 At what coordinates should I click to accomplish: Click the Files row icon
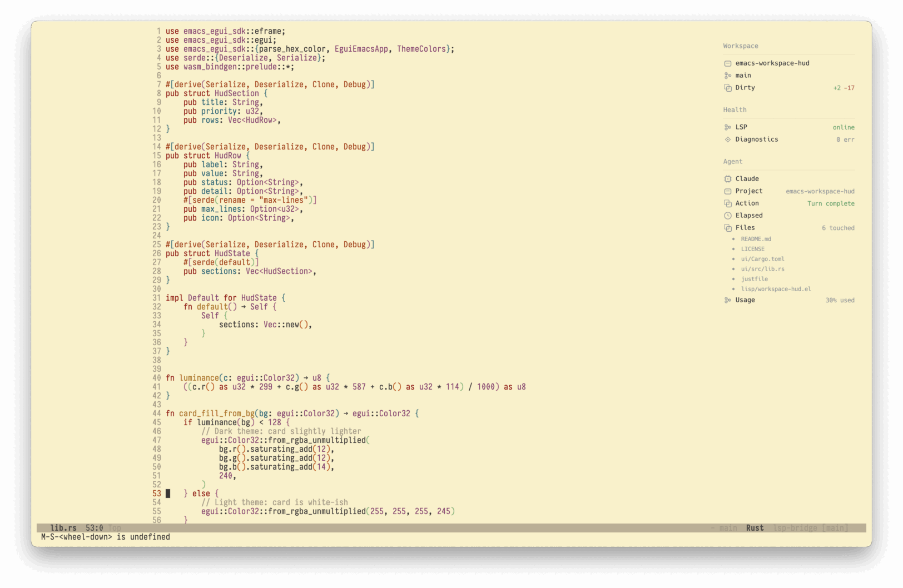point(727,228)
